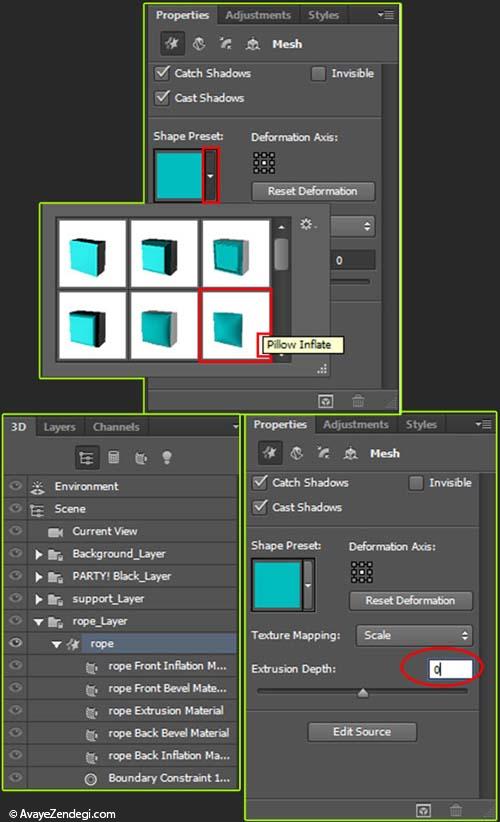Toggle Cast Shadows in upper panel

click(162, 98)
